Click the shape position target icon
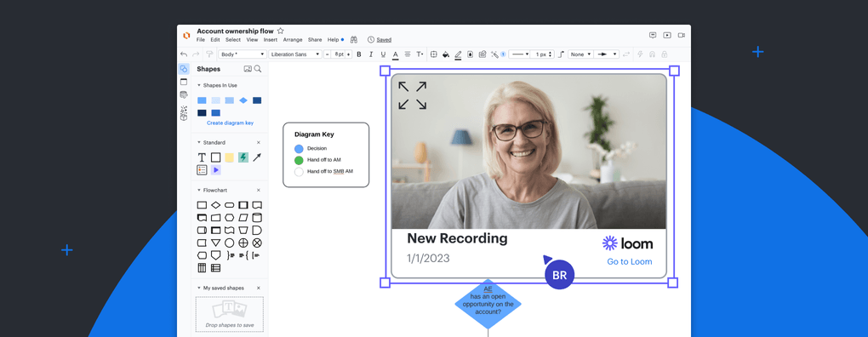 point(433,54)
